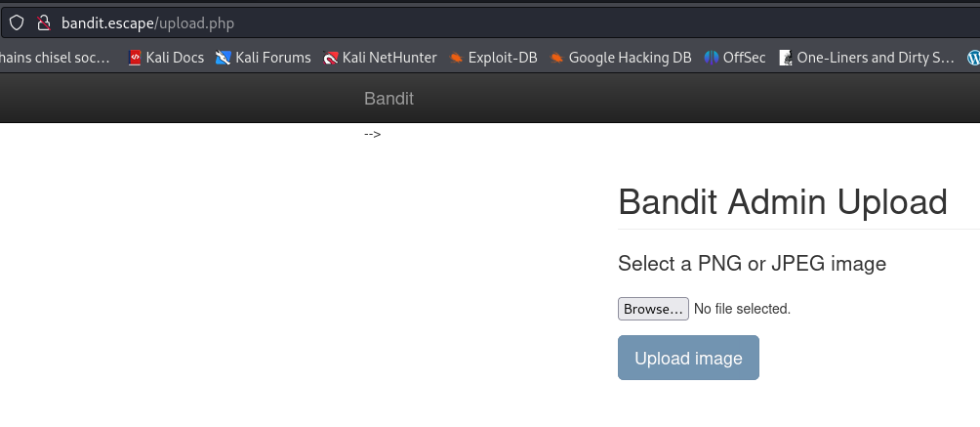Click the Kali Docs bookmark favicon

click(135, 58)
